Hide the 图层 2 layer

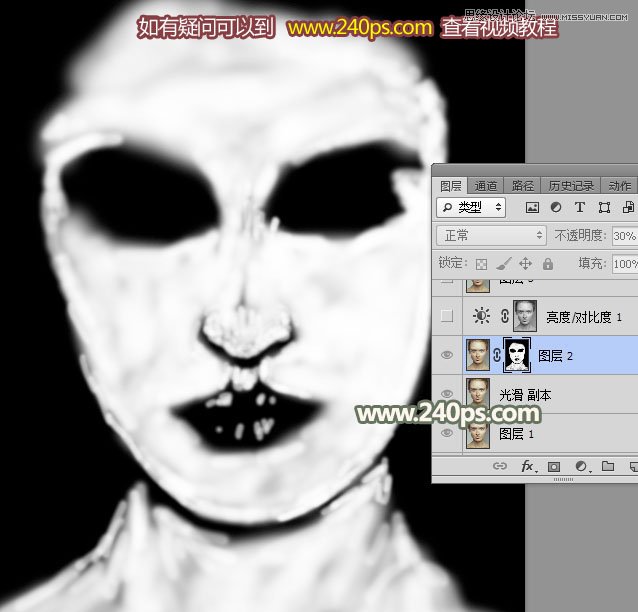[x=447, y=355]
